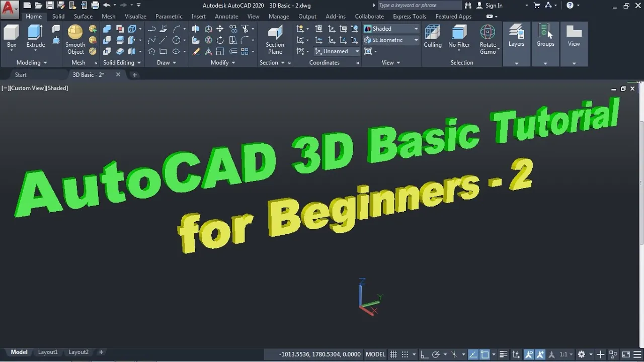Switch to the Surface ribbon tab
The width and height of the screenshot is (644, 362).
[83, 16]
